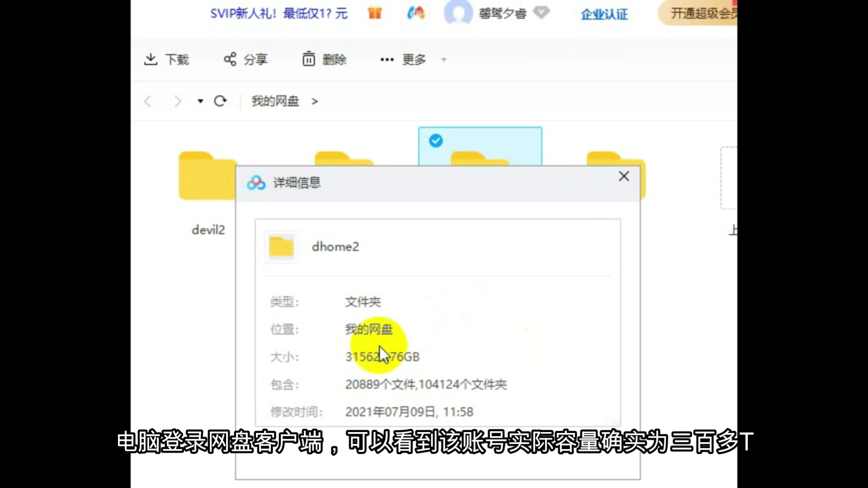Click the cloud logo in the 详细信息 dialog title

(x=256, y=183)
